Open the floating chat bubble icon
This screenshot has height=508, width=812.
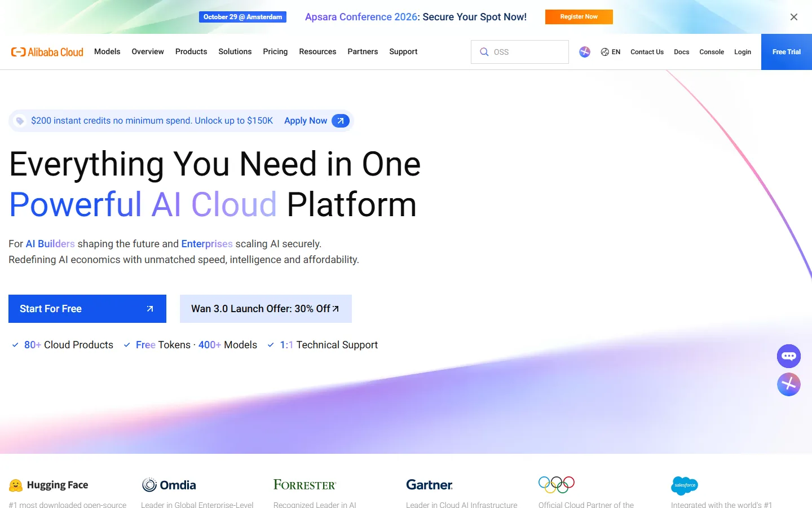[789, 356]
